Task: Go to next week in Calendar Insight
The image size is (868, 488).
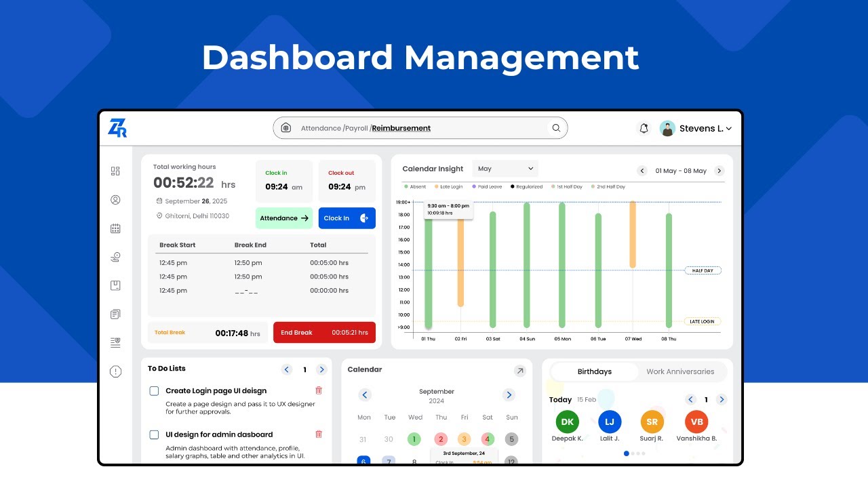Action: 719,171
